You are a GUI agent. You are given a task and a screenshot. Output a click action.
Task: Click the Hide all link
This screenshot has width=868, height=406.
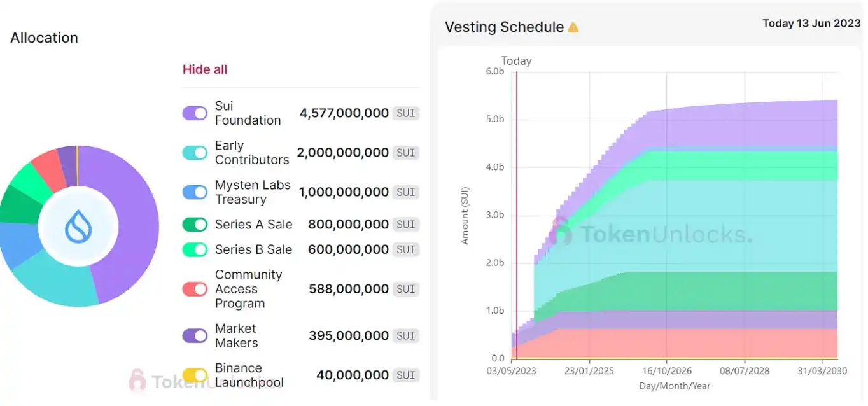(205, 69)
